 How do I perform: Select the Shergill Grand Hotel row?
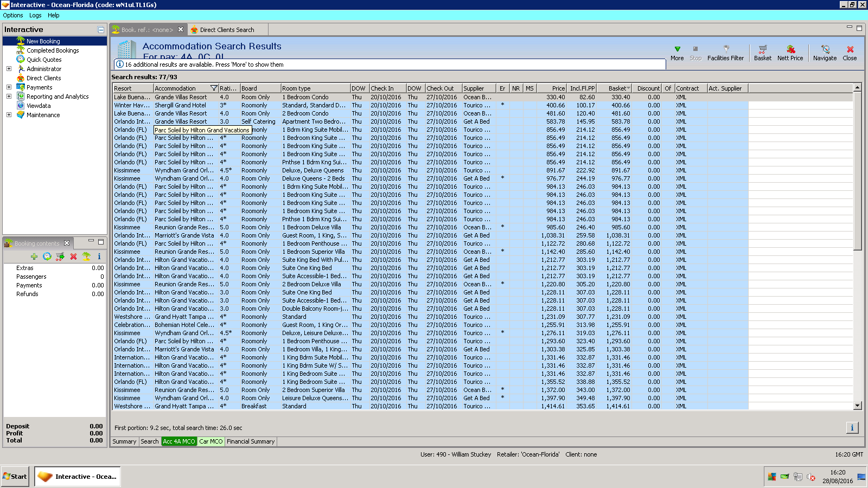(x=430, y=105)
